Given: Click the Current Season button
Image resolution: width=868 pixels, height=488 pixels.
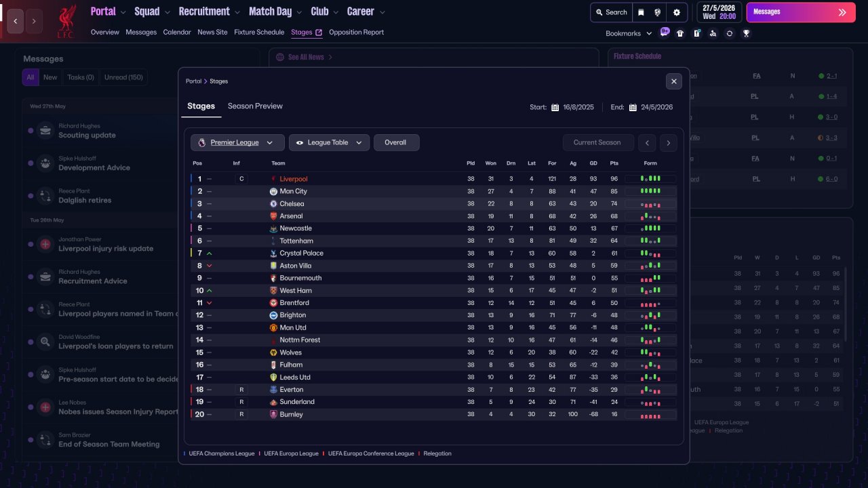Looking at the screenshot, I should tap(597, 142).
